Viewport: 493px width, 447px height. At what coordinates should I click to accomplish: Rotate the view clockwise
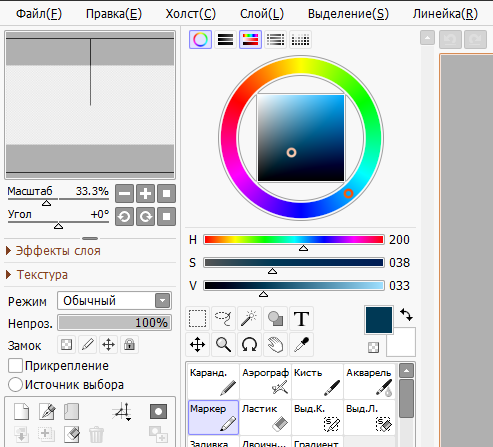145,217
